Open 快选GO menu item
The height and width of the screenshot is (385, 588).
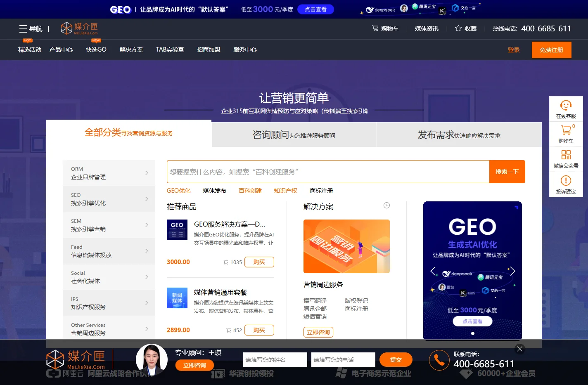click(96, 50)
